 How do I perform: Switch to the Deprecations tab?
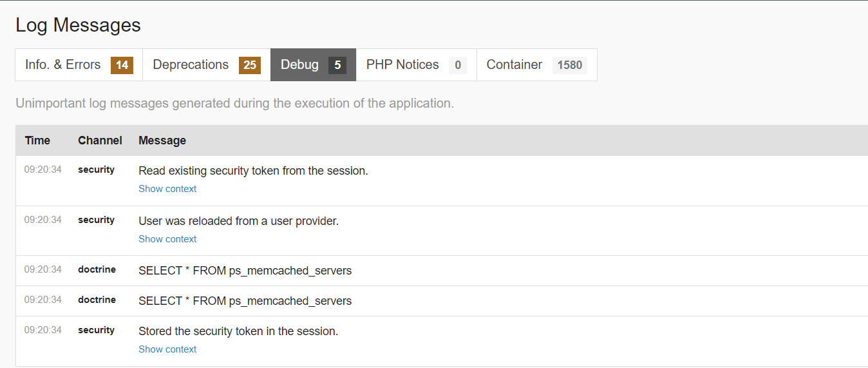tap(191, 65)
